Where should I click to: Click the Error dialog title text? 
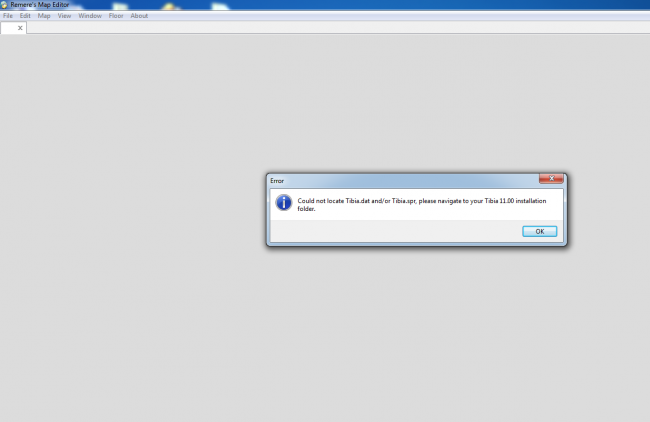pyautogui.click(x=277, y=181)
